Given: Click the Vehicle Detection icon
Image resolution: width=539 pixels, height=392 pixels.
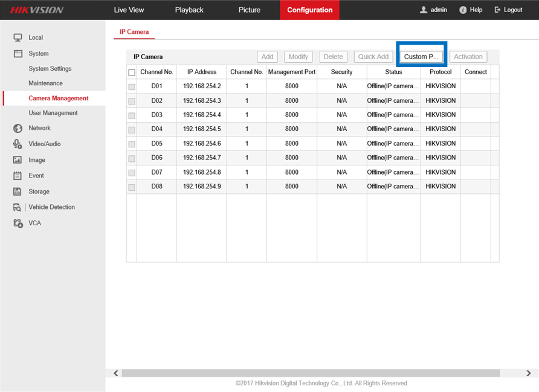Looking at the screenshot, I should pos(18,207).
